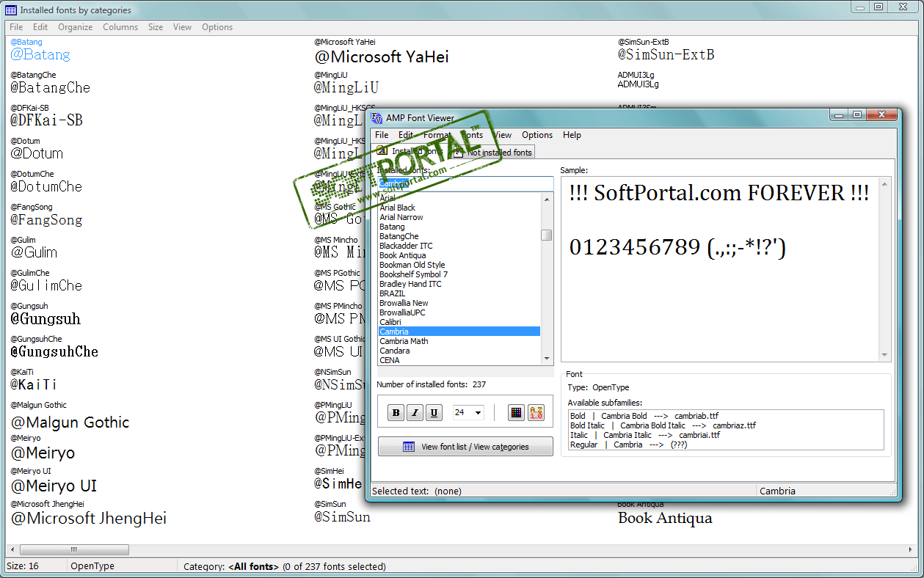Switch to Not installed fonts tab
The image size is (924, 578).
[493, 152]
